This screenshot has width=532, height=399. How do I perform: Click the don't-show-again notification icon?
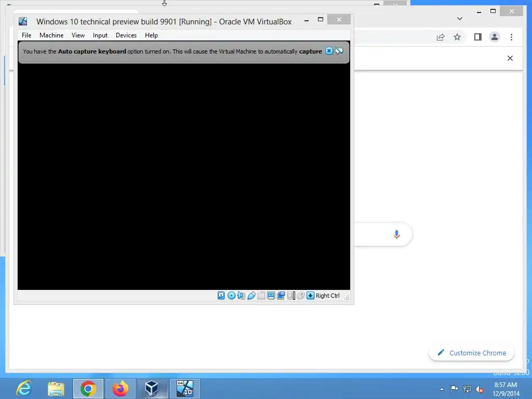tap(339, 51)
